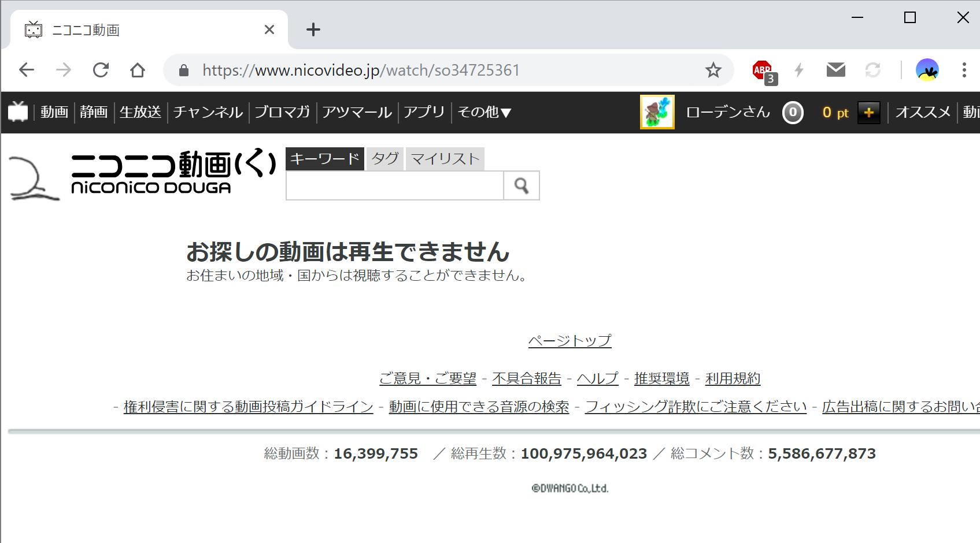Screen dimensions: 980x543
Task: Open フィッシング詐欺にご注意ください link
Action: (x=696, y=407)
